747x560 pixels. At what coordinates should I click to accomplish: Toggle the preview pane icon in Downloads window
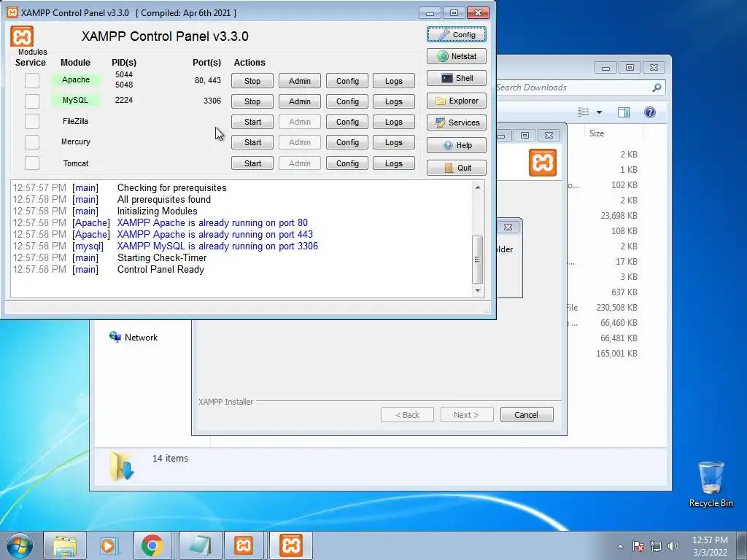coord(623,112)
